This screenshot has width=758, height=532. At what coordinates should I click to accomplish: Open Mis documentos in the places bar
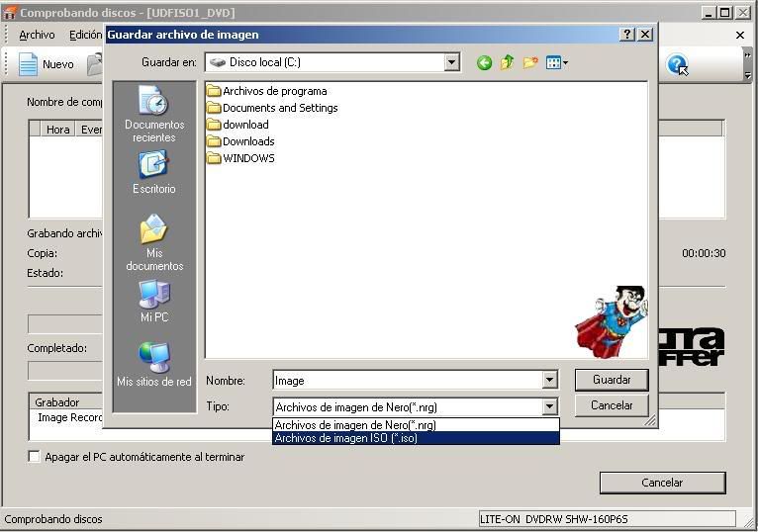point(154,242)
